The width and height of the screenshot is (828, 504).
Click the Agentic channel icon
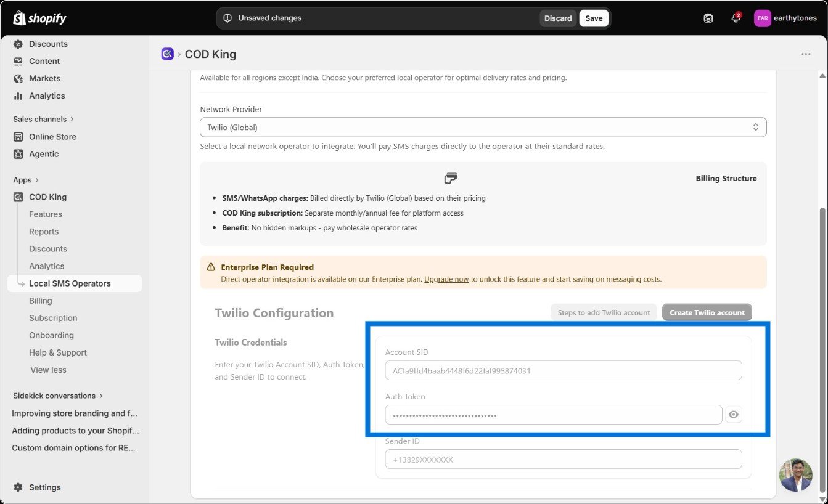18,154
